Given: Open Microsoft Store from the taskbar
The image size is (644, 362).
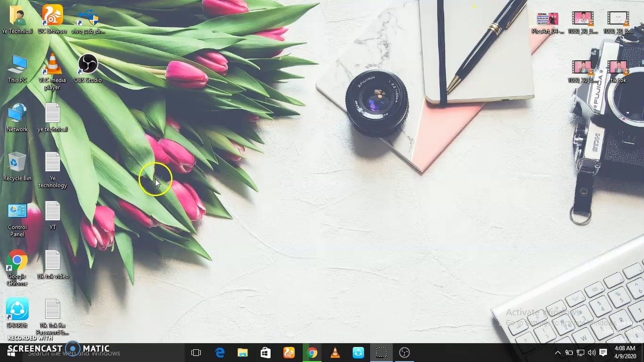Looking at the screenshot, I should coord(265,353).
